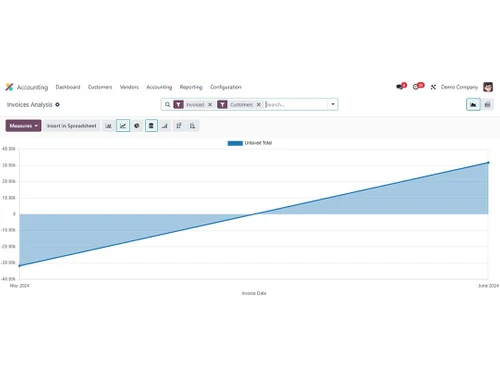Remove the Customers filter
Screen dimensions: 500x375
click(258, 105)
